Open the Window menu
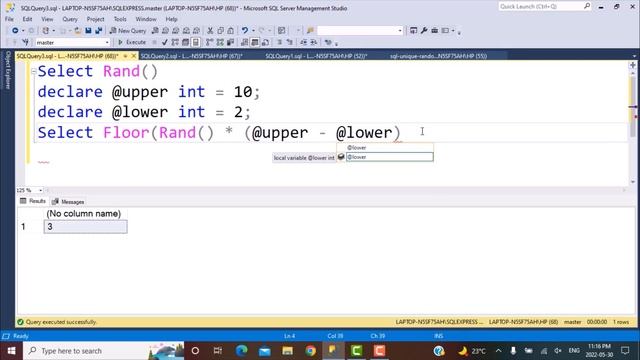The image size is (640, 360). click(146, 19)
